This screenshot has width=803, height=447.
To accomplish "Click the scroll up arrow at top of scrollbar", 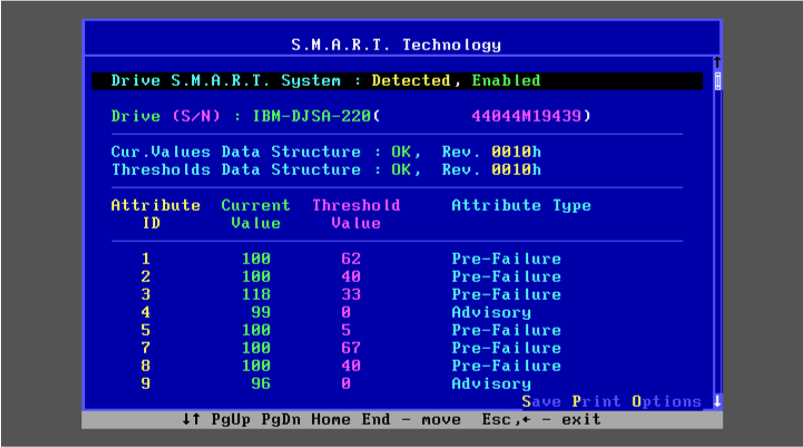I will (716, 63).
